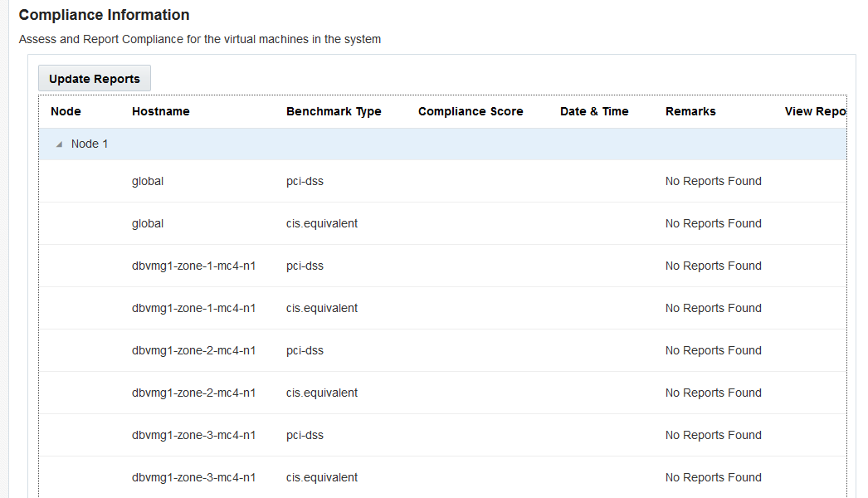Click cis.equivalent for dbvmg1-zone-2-mc4-n1
Screen dimensions: 868x498
tap(322, 393)
